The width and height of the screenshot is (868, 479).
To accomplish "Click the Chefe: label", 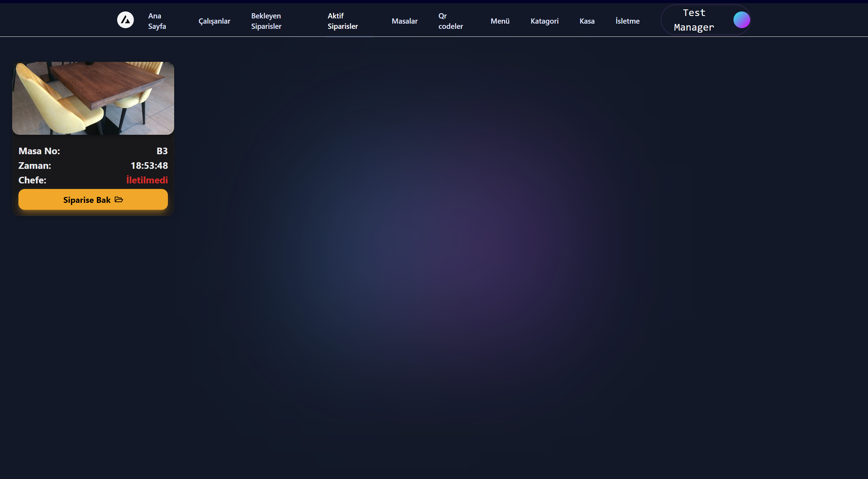I will tap(32, 180).
